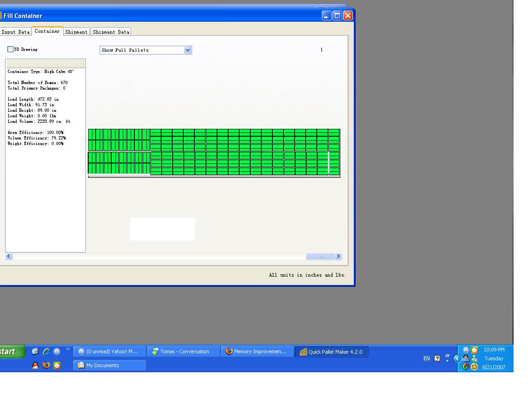Click Container Type: High Cube 40' text
The image size is (532, 399).
tap(41, 72)
